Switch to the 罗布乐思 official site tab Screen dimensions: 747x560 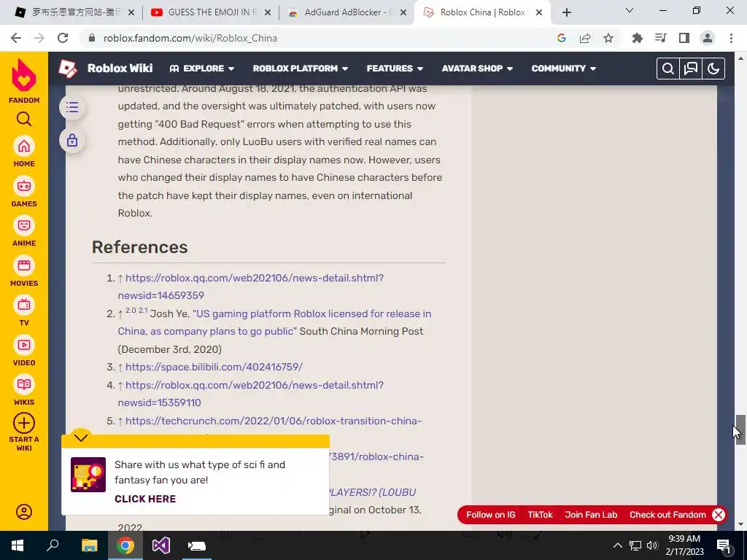[x=75, y=12]
